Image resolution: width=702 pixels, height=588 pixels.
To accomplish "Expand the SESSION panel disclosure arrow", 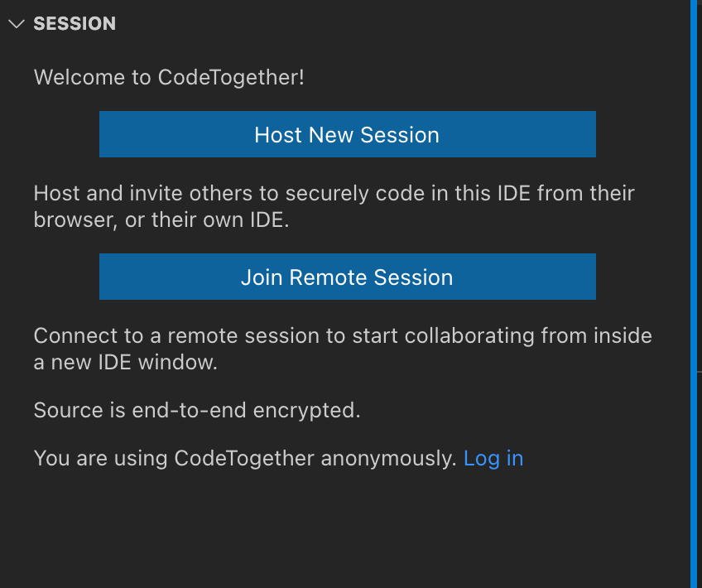I will click(17, 24).
